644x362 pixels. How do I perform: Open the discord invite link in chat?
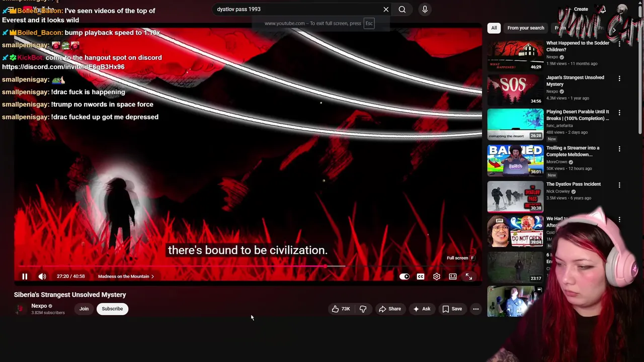click(63, 67)
